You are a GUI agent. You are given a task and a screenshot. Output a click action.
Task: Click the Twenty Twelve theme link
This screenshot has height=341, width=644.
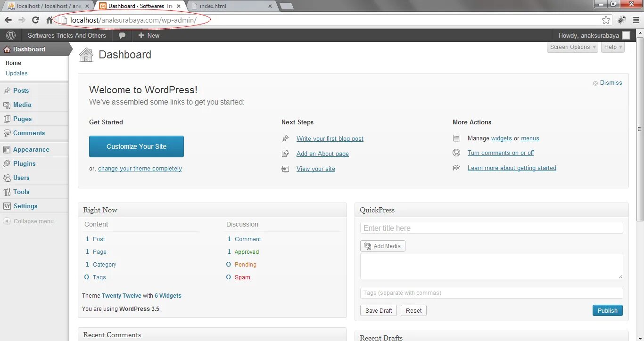pos(122,296)
